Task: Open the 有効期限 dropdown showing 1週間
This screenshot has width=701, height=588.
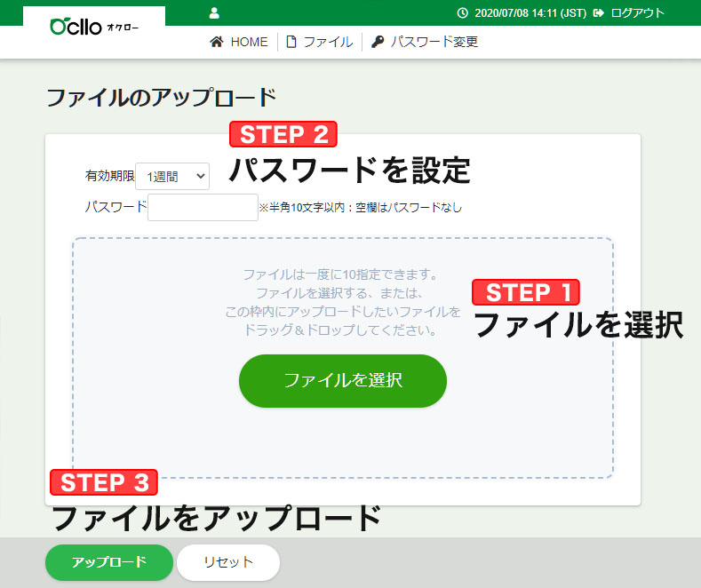Action: click(172, 177)
